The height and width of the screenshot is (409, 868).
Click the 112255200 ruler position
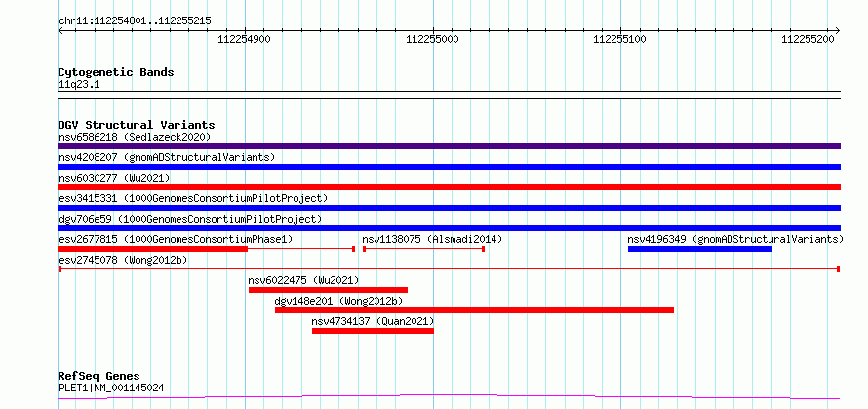click(809, 39)
